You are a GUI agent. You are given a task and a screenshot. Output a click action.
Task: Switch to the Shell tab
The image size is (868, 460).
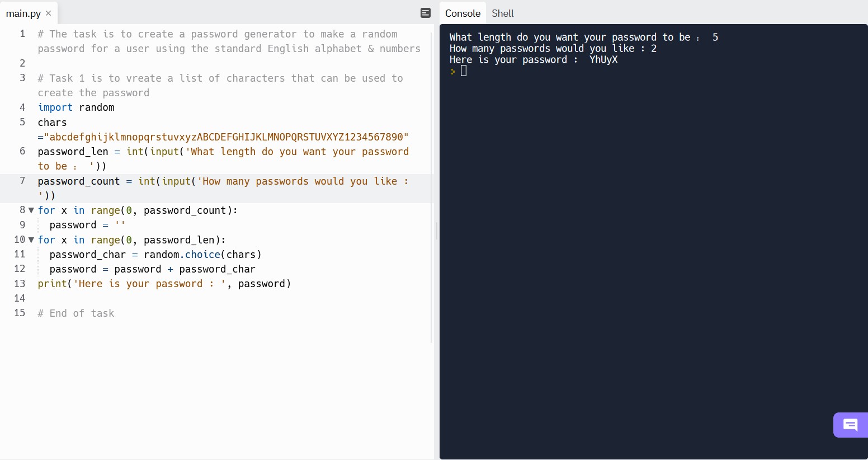point(502,13)
